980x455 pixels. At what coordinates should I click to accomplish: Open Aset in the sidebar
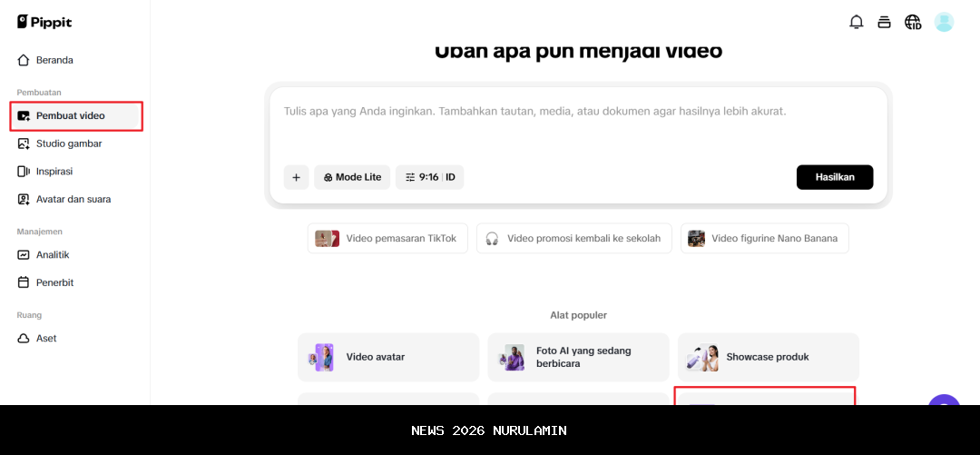(46, 338)
